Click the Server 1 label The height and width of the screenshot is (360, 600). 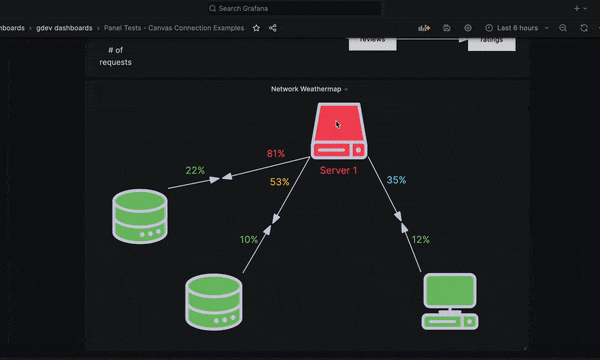point(338,170)
